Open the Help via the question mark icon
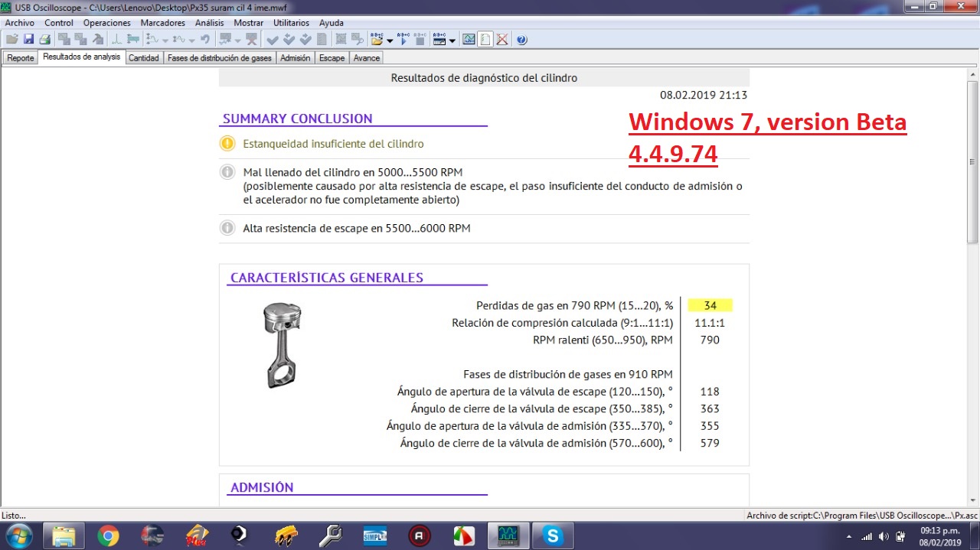980x550 pixels. tap(522, 39)
